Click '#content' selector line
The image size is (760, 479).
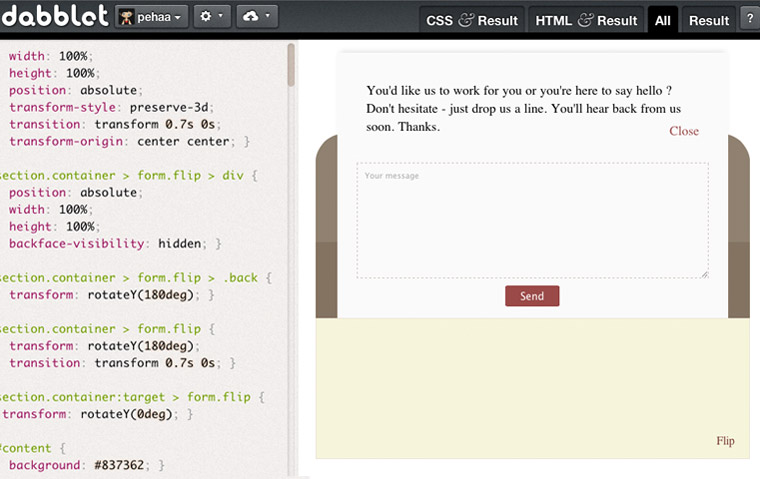pos(25,448)
